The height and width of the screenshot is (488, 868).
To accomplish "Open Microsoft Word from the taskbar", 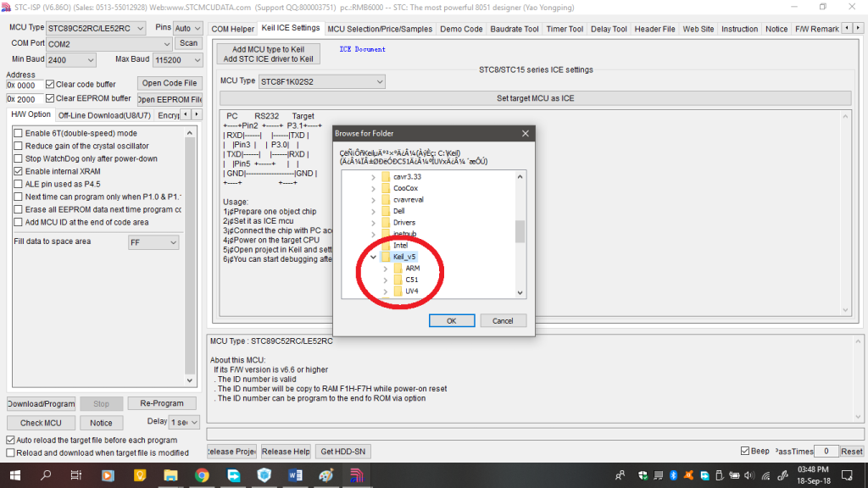I will coord(296,476).
